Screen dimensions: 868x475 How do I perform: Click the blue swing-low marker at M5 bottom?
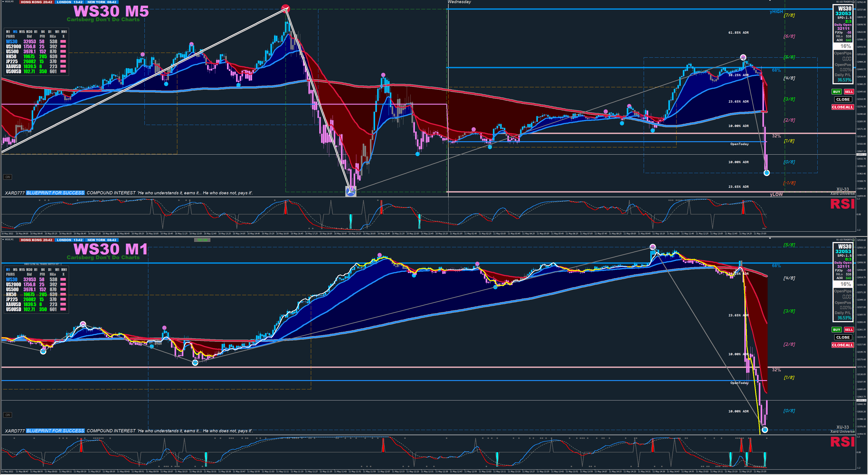tap(351, 191)
